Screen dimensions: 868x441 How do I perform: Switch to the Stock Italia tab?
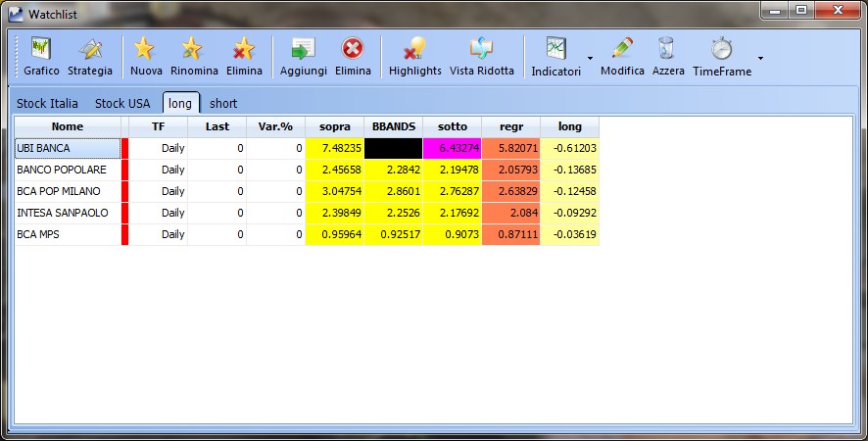point(47,104)
